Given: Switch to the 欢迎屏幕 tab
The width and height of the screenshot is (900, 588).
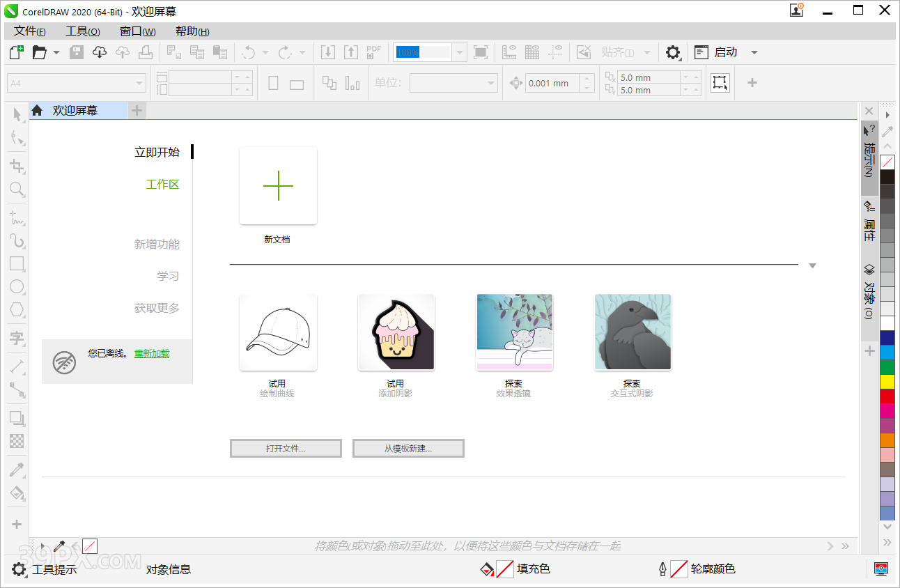Looking at the screenshot, I should (x=78, y=111).
